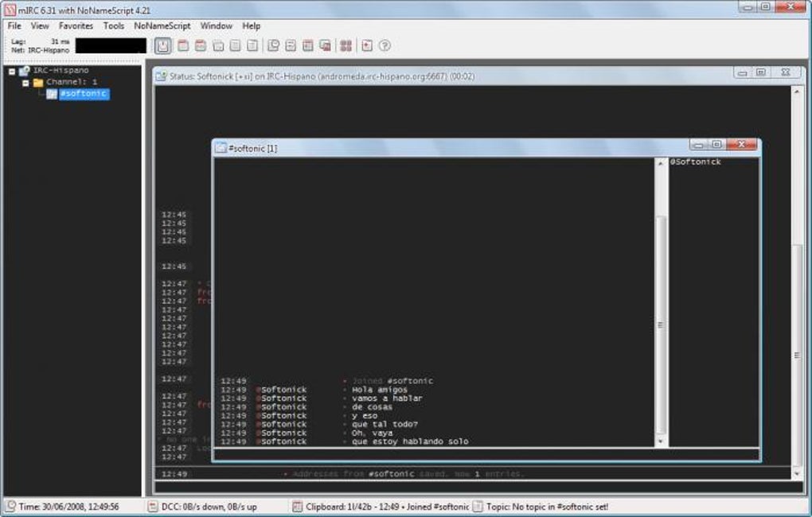Viewport: 812px width, 517px height.
Task: Collapse the IRC-Hispano tree node
Action: coord(12,72)
